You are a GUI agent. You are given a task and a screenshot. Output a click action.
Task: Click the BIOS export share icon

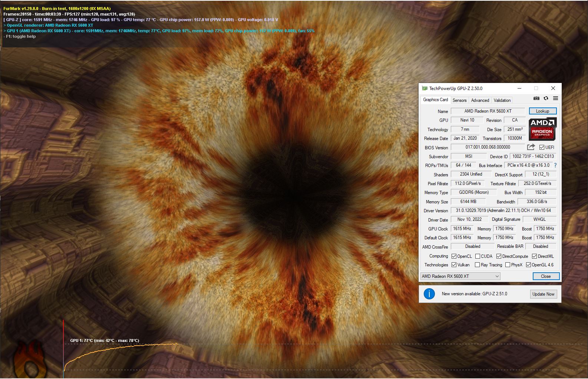531,147
